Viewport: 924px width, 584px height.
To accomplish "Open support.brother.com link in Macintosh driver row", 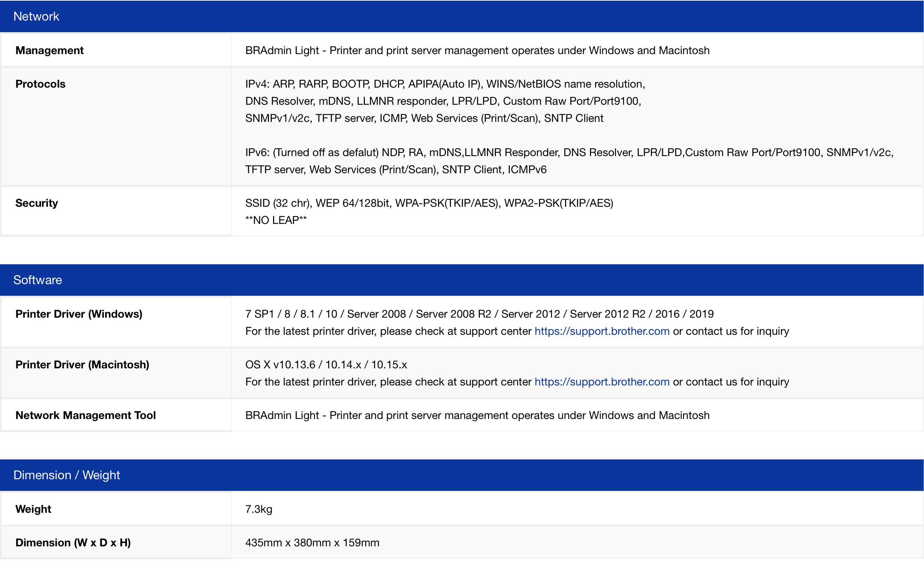I will (602, 382).
